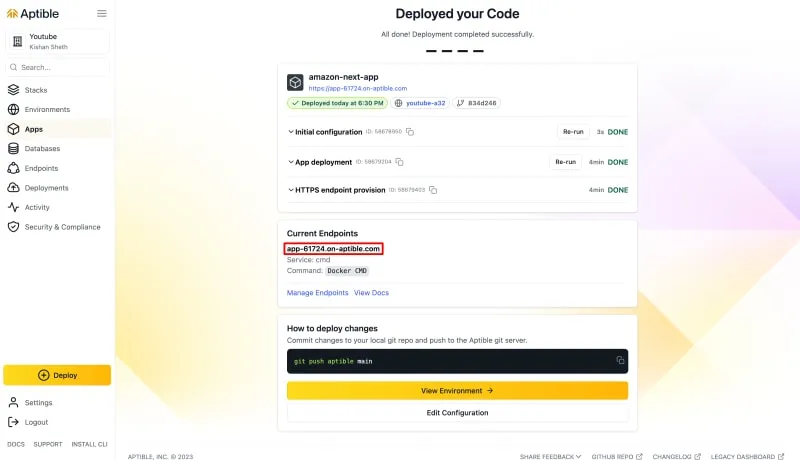Copy the App deployment operation ID
This screenshot has width=800, height=460.
click(399, 162)
